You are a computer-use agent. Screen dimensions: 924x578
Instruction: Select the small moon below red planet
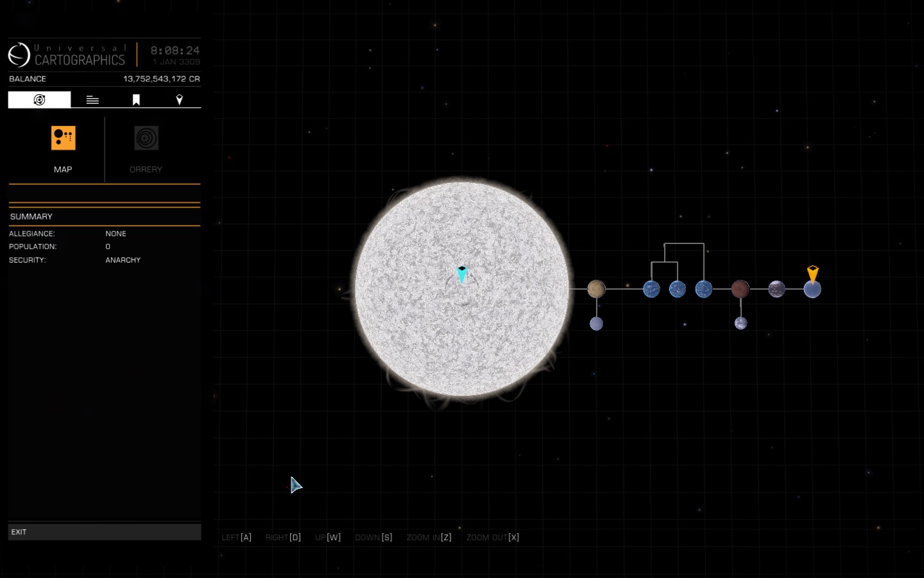740,323
